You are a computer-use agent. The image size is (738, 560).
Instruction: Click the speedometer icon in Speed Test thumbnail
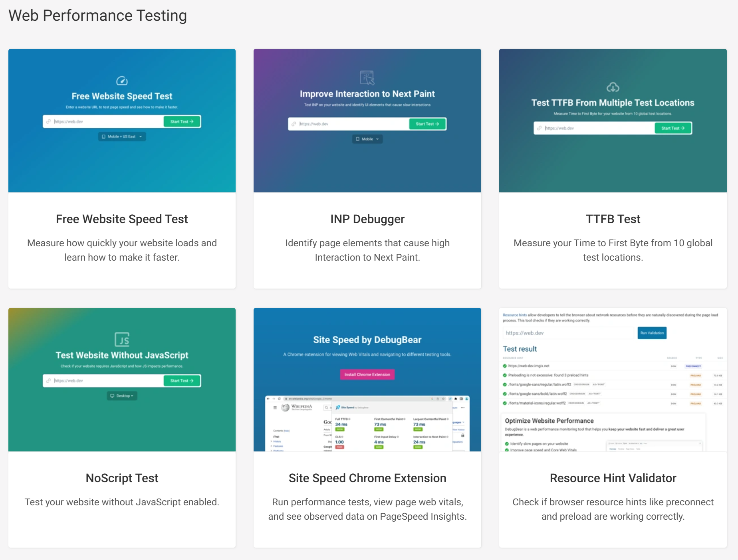click(122, 81)
